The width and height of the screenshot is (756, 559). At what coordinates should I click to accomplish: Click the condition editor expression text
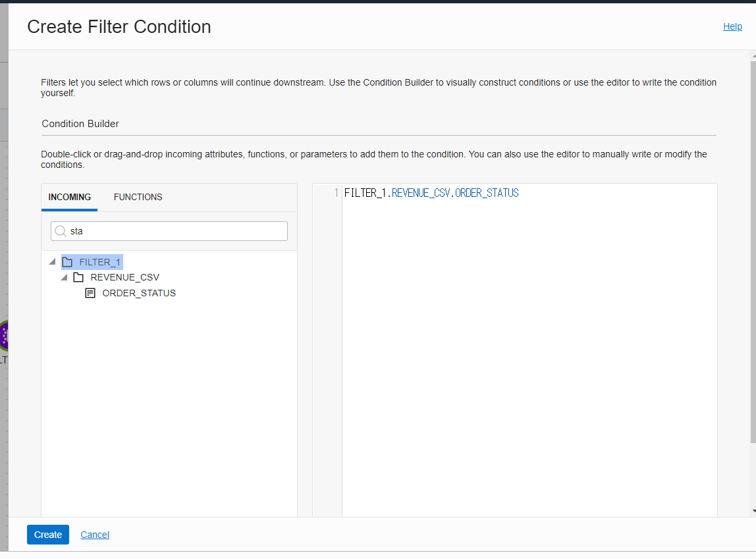pos(431,193)
